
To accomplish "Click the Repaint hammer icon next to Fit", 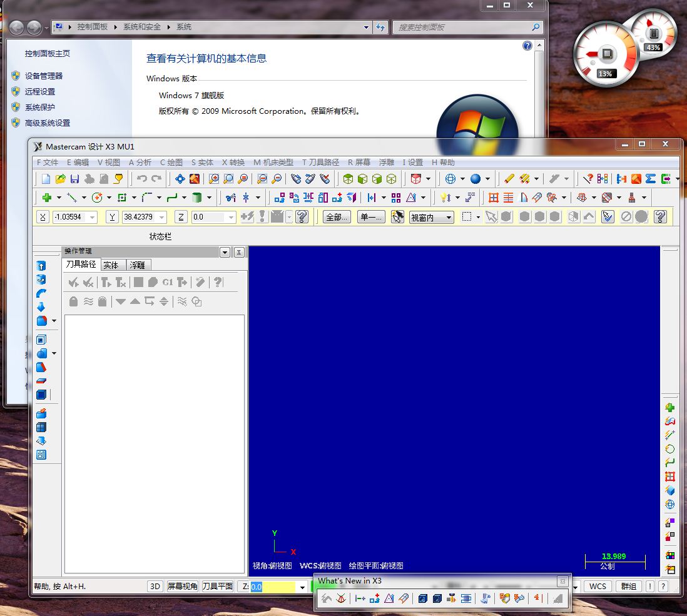I will click(195, 179).
